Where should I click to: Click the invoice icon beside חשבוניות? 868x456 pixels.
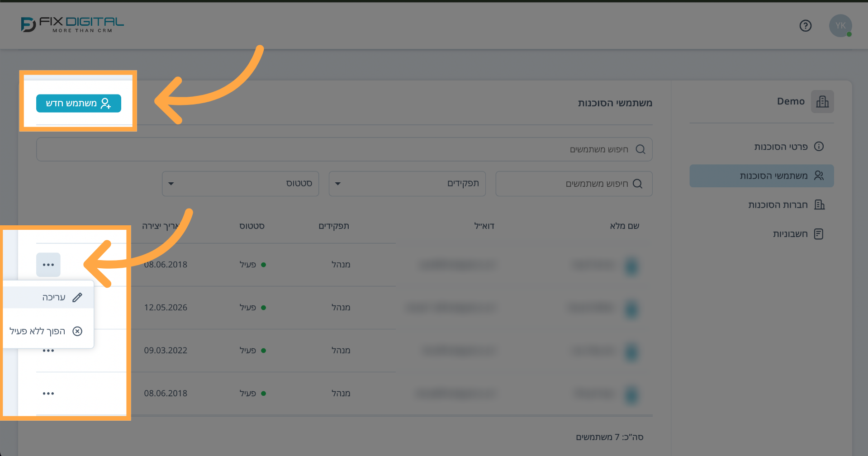pyautogui.click(x=819, y=234)
